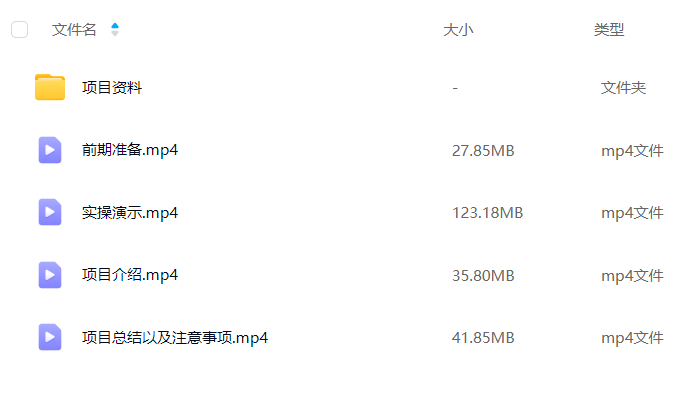Open the 项目资料 folder name
Viewport: 699px width, 414px height.
[112, 87]
